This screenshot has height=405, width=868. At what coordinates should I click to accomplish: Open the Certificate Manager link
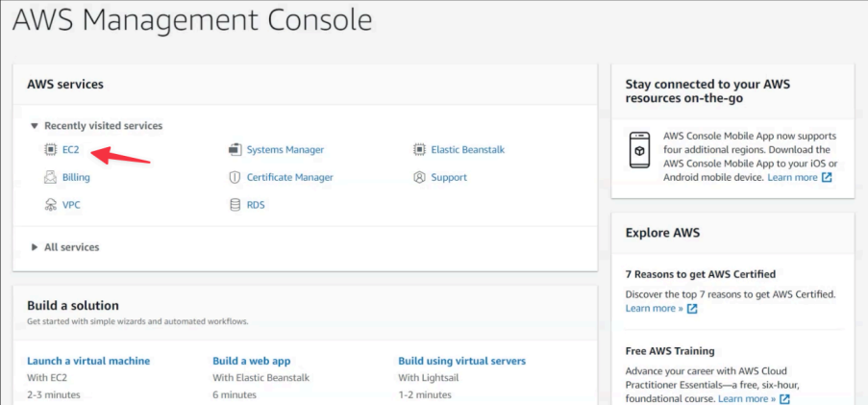pos(290,177)
